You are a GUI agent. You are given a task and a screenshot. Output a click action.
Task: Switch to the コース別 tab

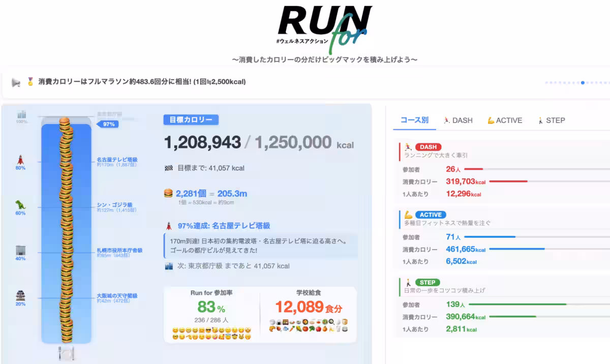[414, 120]
